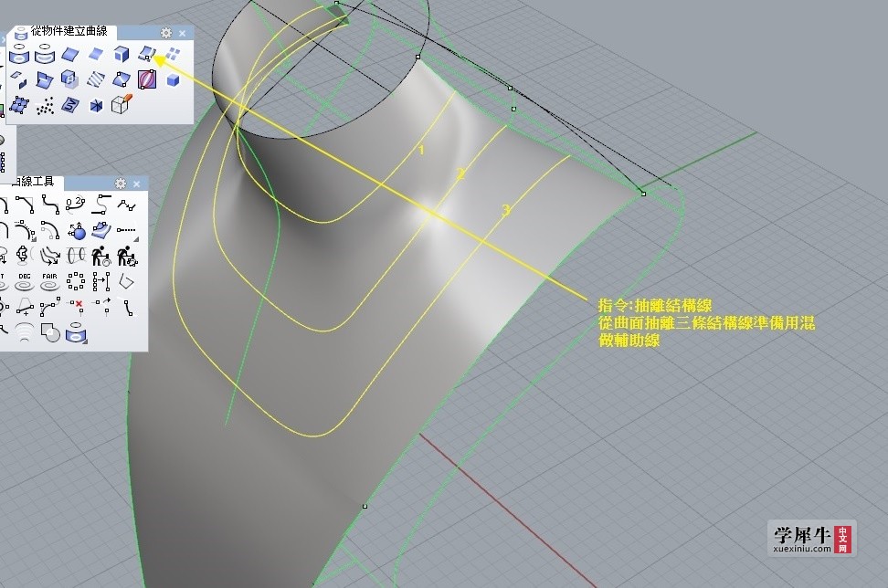Click the insert-kink icon with black arrow
Viewport: 888px width, 588px height.
coord(101,307)
